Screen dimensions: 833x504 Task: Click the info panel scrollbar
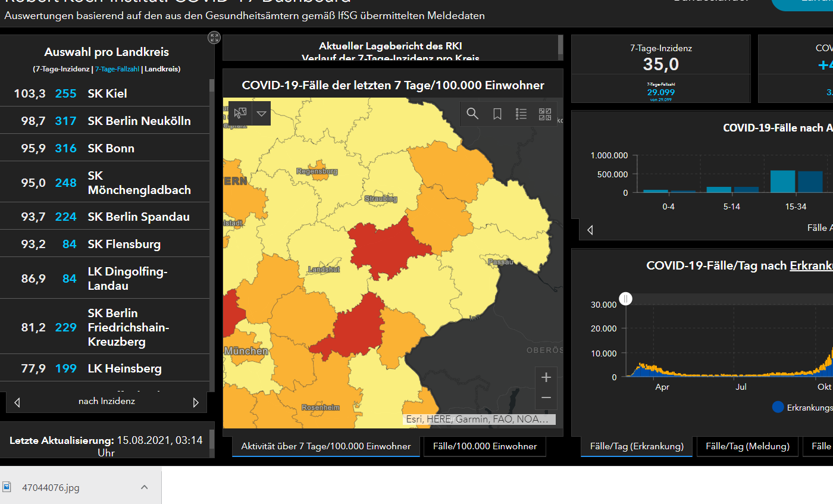coord(560,45)
